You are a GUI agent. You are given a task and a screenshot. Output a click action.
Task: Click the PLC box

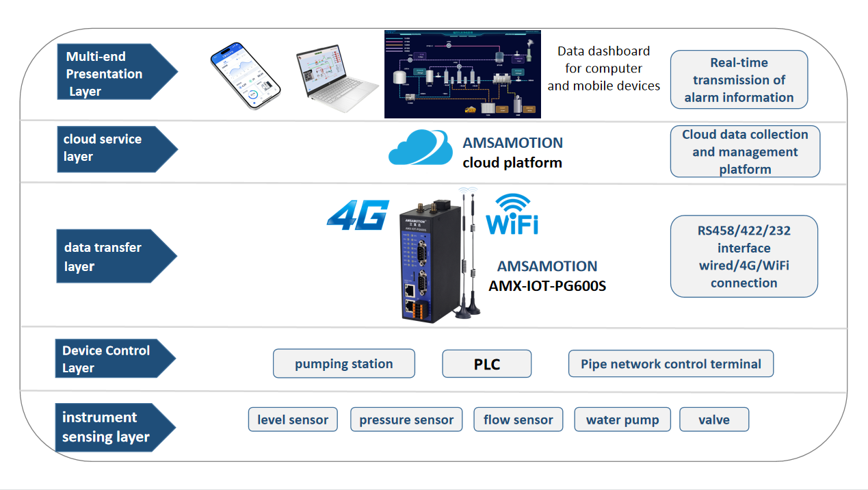pos(487,364)
